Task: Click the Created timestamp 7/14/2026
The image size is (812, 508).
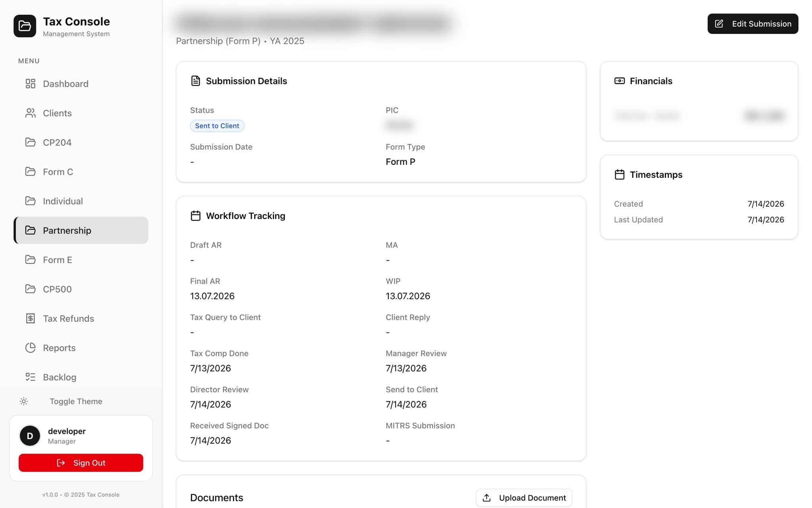Action: pyautogui.click(x=766, y=204)
